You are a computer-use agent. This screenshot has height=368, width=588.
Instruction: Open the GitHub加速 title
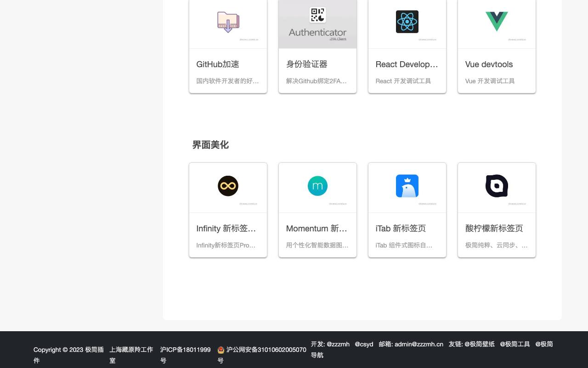tap(218, 64)
